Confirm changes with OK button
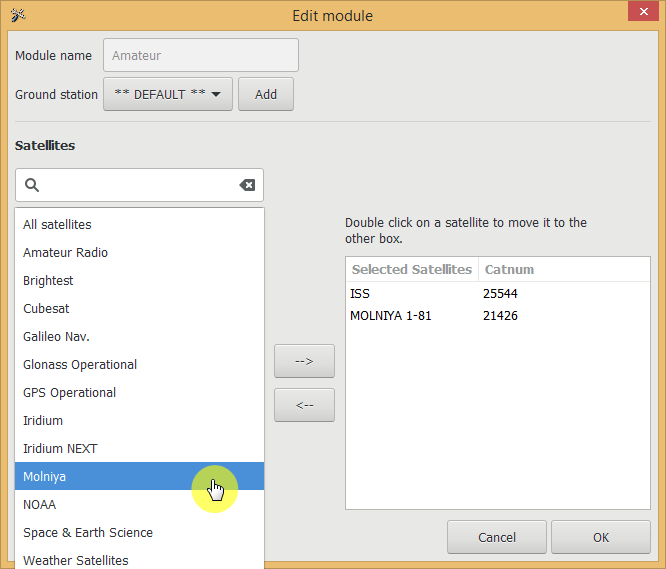Screen dimensions: 666x569 [x=600, y=537]
